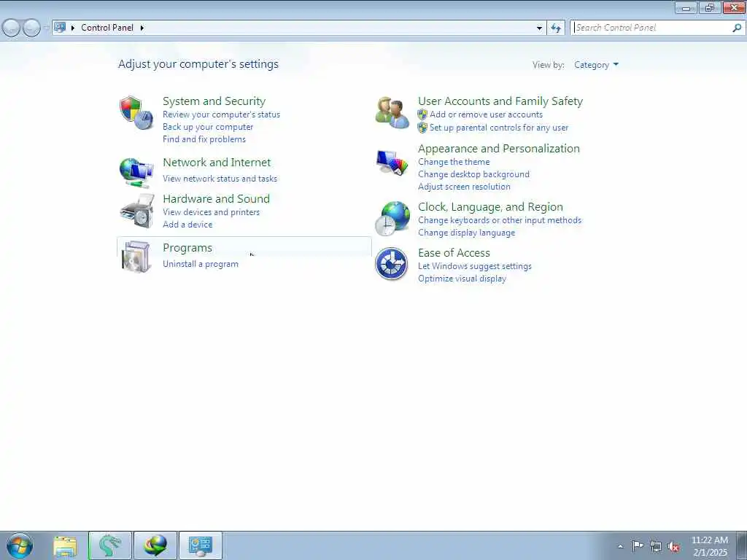Click the Control Panel icon in the address bar

point(60,27)
